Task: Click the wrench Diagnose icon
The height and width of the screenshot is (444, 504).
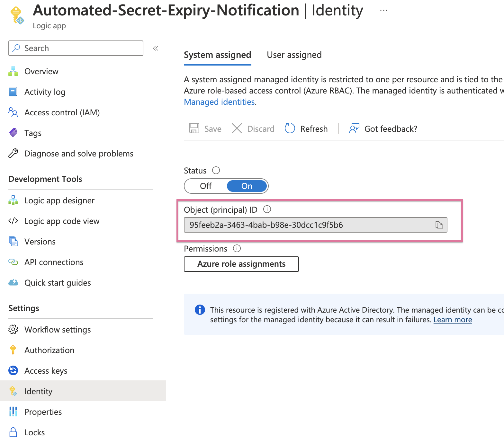Action: [13, 154]
